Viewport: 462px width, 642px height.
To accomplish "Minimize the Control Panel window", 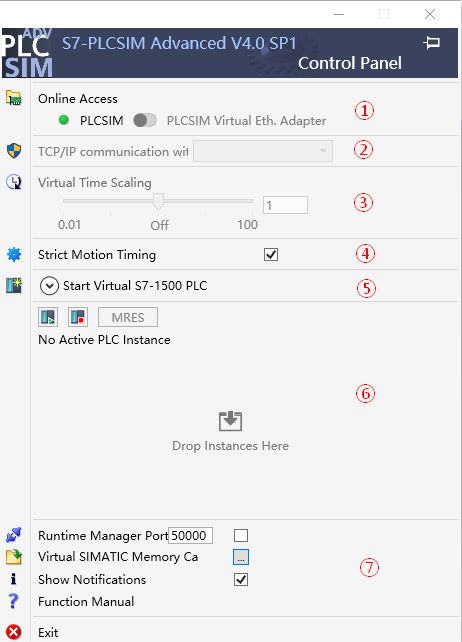I will click(339, 14).
